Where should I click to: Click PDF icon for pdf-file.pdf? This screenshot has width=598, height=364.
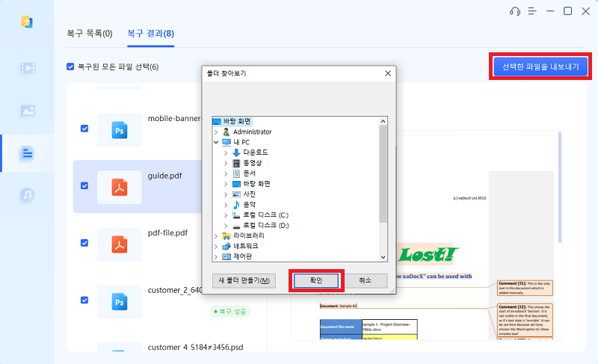pos(120,244)
